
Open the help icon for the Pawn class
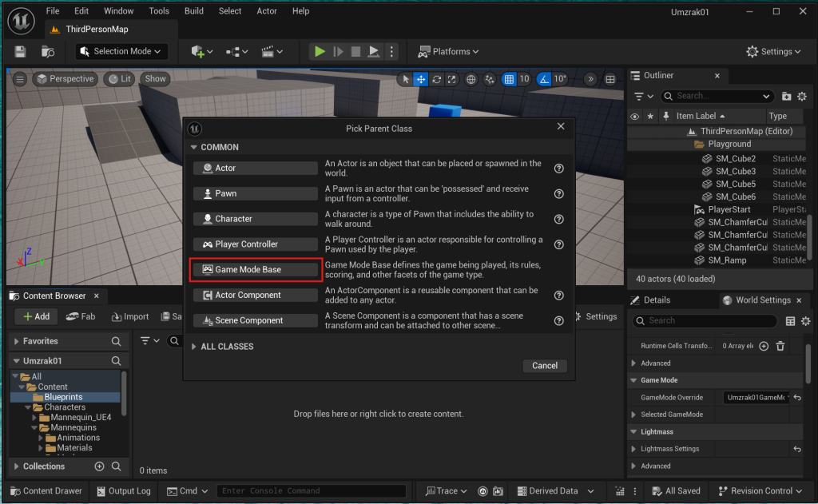[x=558, y=194]
